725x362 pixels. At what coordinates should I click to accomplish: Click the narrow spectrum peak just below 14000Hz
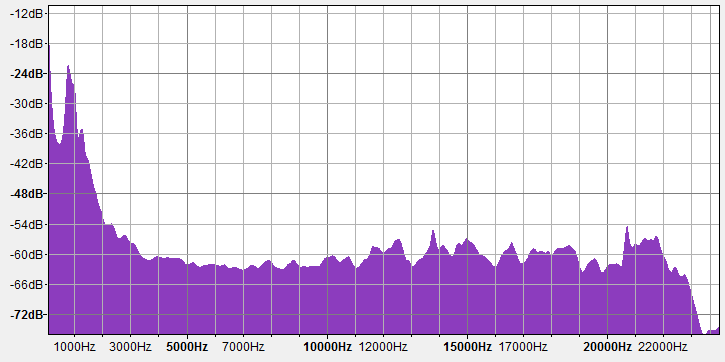(x=433, y=232)
